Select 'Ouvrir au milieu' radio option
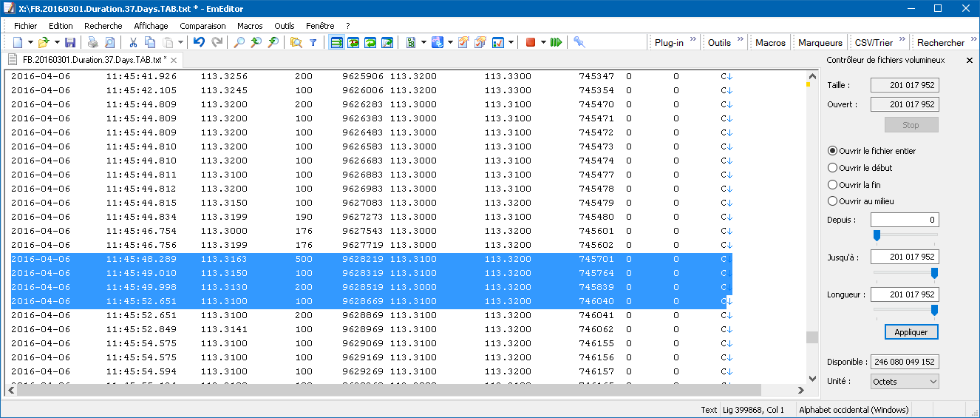This screenshot has width=980, height=418. tap(833, 201)
